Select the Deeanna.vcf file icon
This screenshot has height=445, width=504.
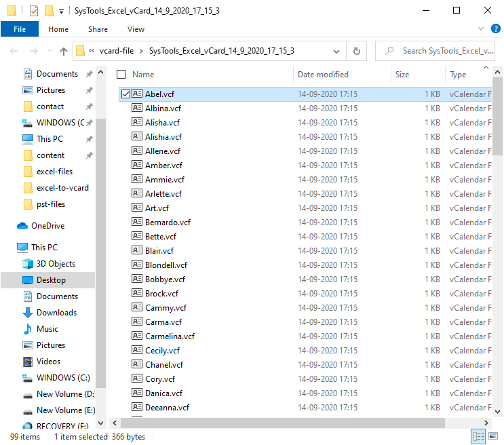pos(137,407)
